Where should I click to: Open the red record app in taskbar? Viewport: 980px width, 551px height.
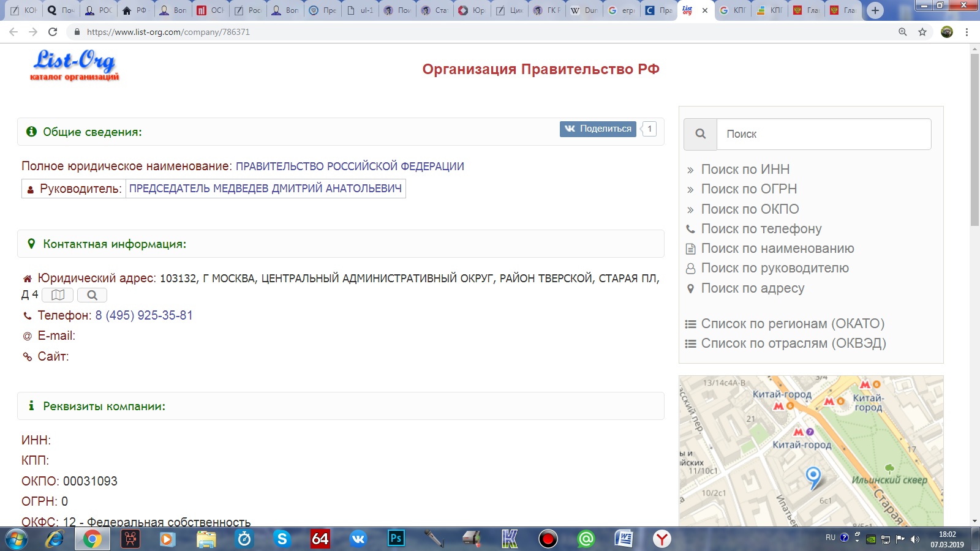click(x=548, y=539)
